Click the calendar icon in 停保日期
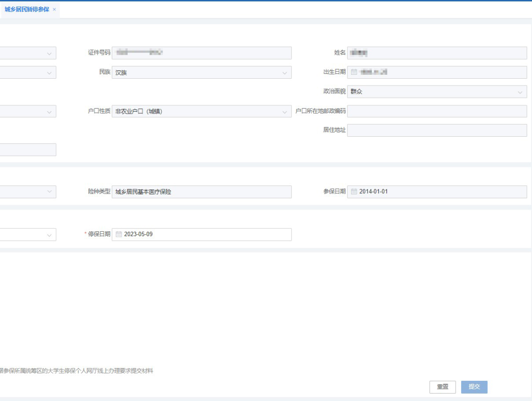Image resolution: width=532 pixels, height=401 pixels. point(119,234)
